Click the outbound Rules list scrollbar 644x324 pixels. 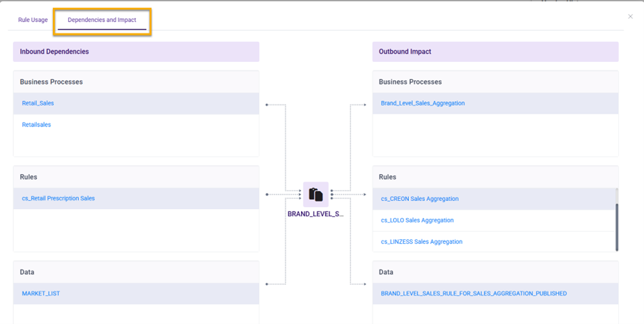click(x=617, y=227)
